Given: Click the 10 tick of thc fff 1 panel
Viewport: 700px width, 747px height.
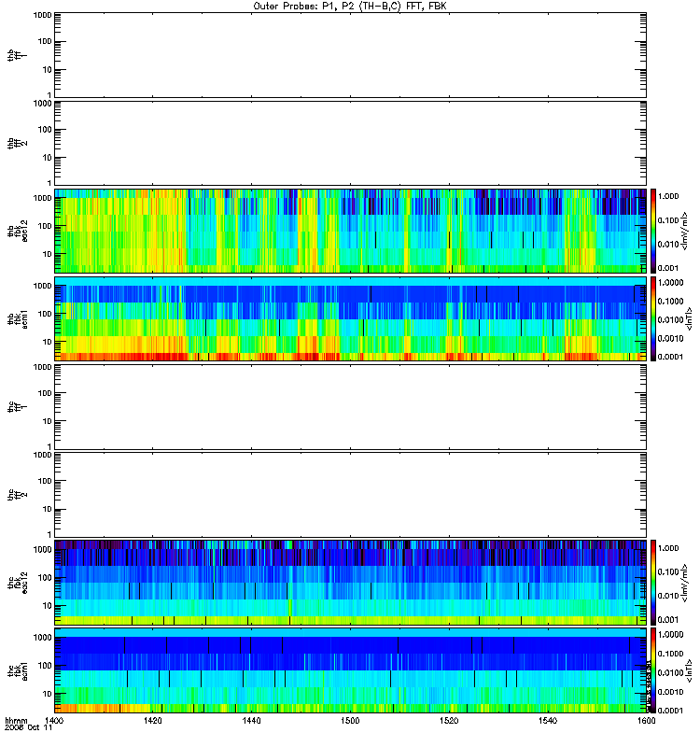Looking at the screenshot, I should (x=48, y=421).
